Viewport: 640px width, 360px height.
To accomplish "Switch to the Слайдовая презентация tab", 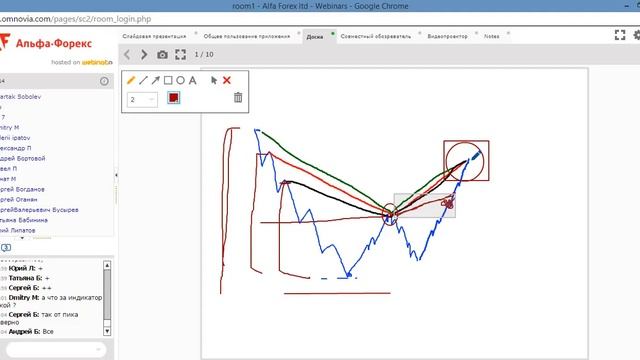I will [154, 36].
